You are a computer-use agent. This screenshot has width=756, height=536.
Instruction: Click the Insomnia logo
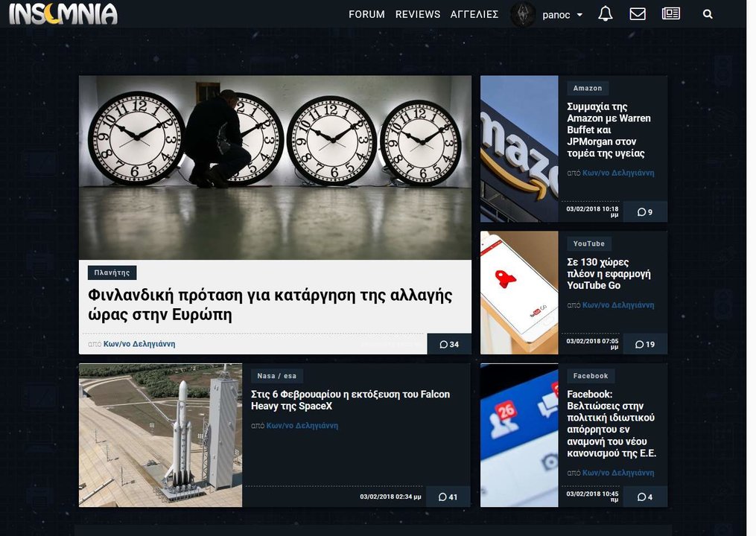point(63,13)
